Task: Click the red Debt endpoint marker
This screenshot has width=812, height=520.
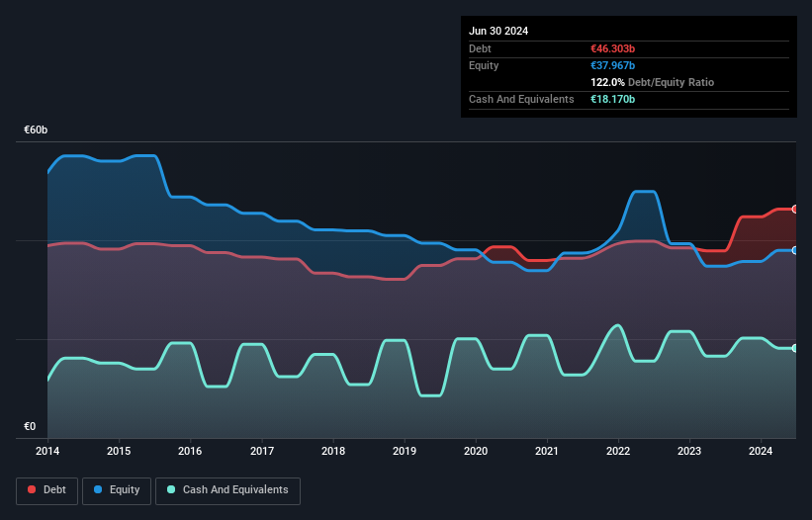Action: coord(795,209)
